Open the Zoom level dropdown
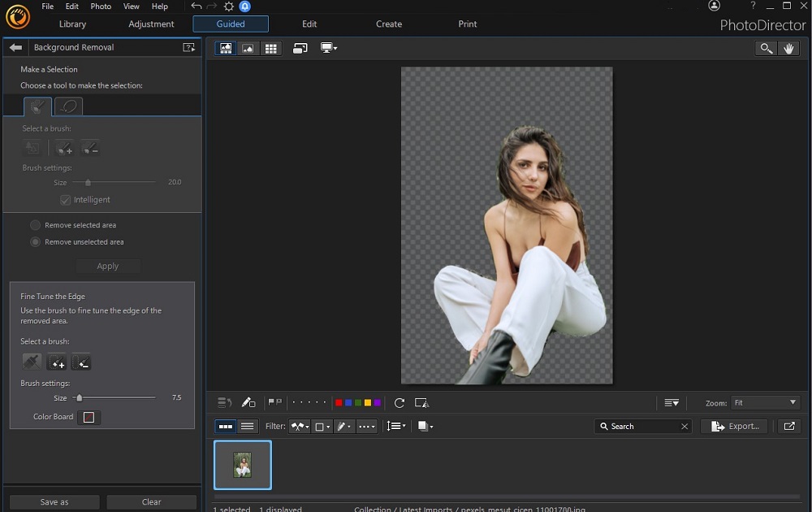 (764, 402)
